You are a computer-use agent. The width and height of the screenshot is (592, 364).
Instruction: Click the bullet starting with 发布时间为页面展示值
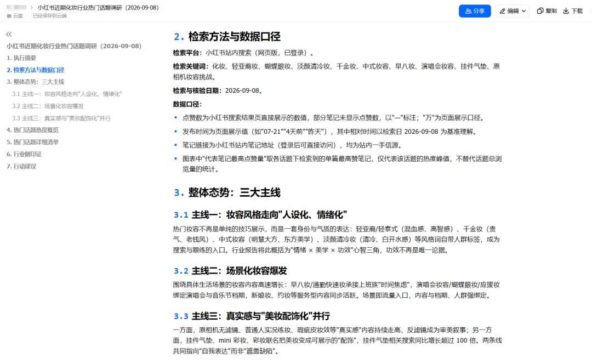[331, 132]
